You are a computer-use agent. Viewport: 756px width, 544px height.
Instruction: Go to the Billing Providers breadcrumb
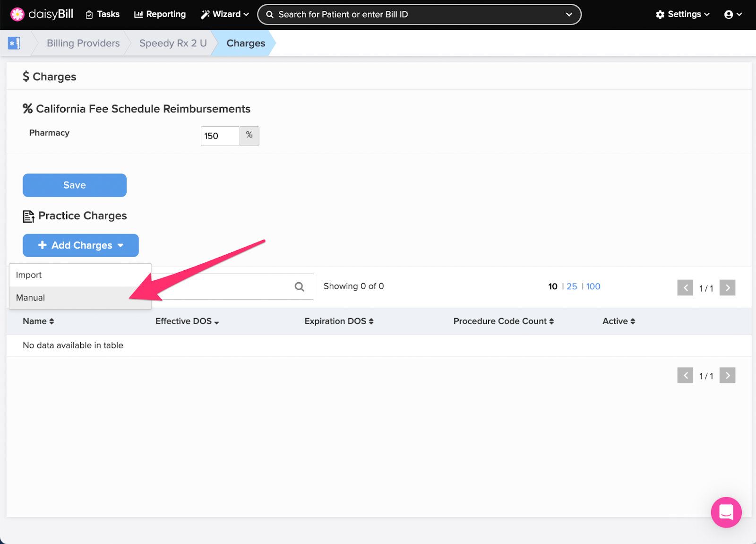pos(83,43)
